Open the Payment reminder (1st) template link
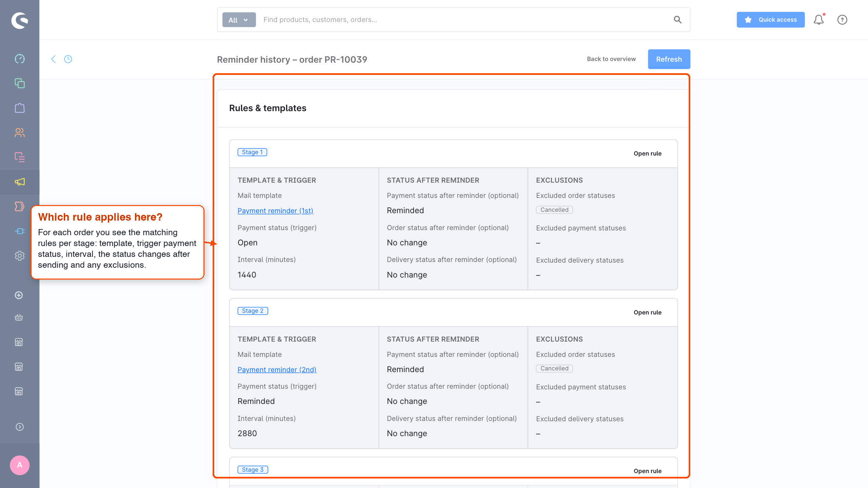 click(x=275, y=211)
